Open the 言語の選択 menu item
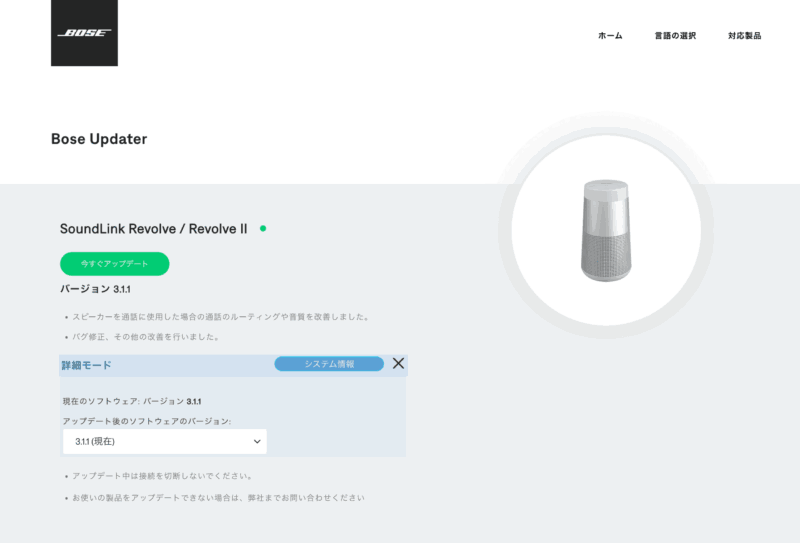Image resolution: width=800 pixels, height=543 pixels. click(x=675, y=36)
